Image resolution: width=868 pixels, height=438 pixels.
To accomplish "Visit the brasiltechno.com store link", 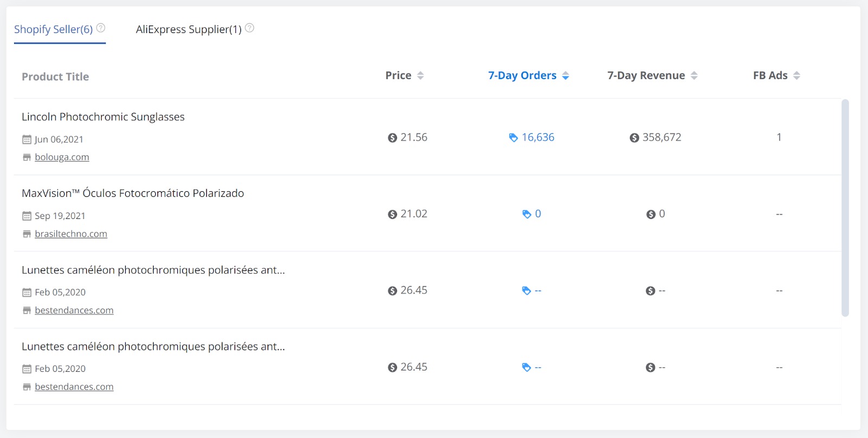I will click(x=71, y=234).
